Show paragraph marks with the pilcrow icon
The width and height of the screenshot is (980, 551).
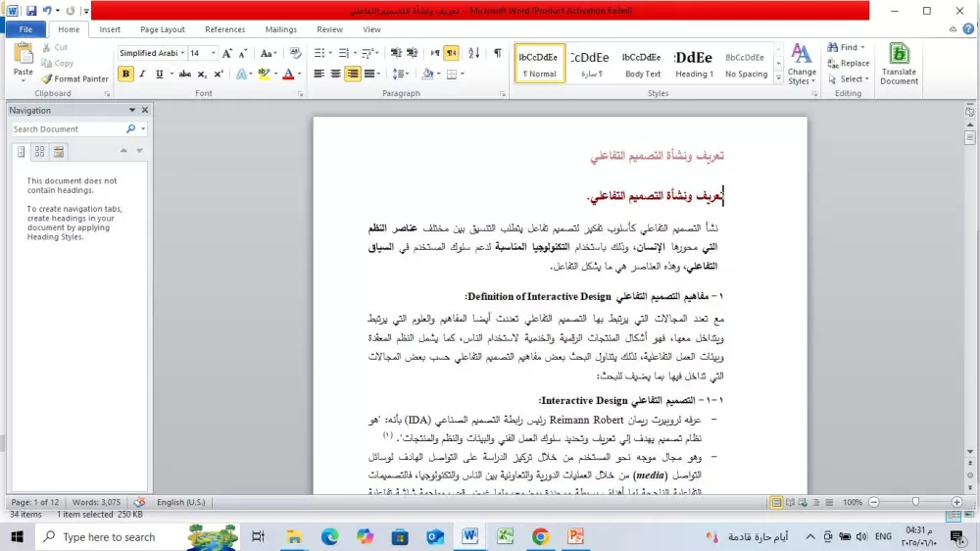[498, 53]
